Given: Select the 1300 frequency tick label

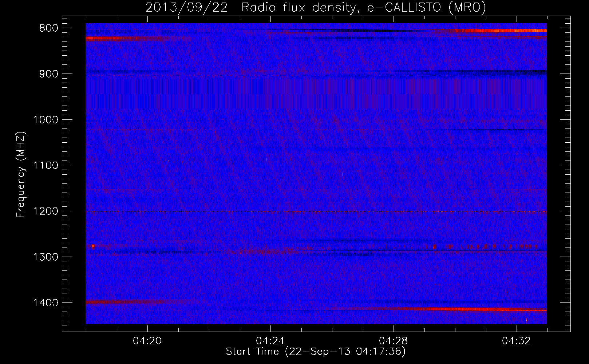Looking at the screenshot, I should [46, 257].
